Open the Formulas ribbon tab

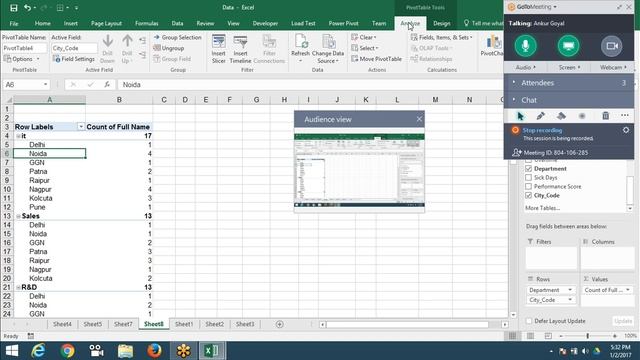(x=147, y=23)
